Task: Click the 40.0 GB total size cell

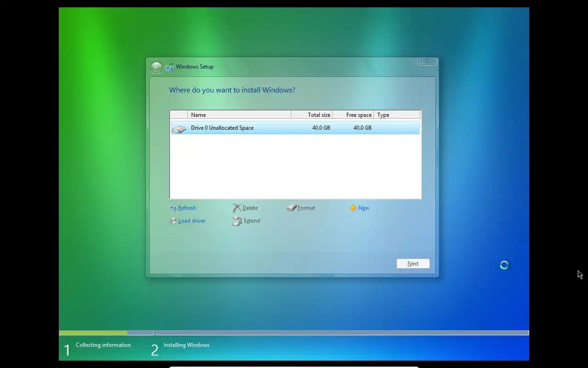Action: click(321, 128)
